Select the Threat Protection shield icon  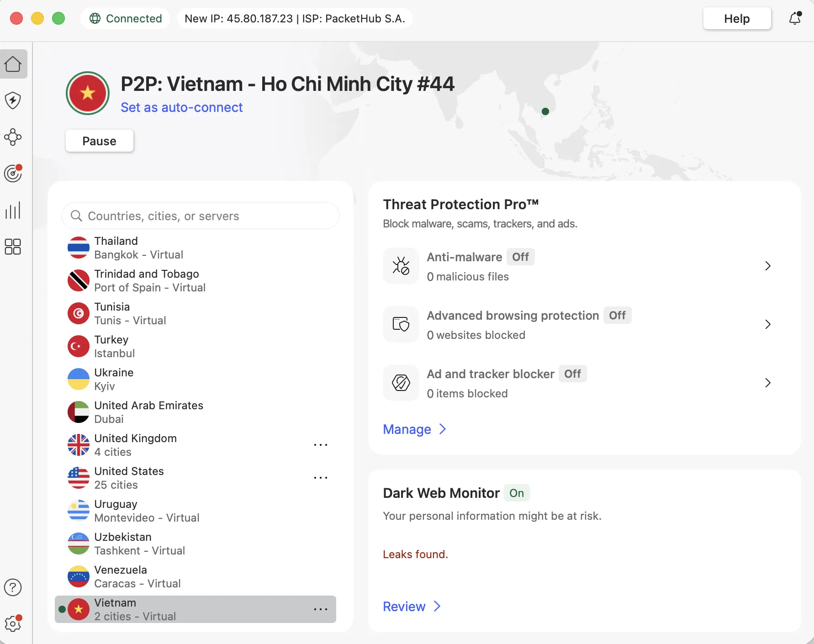pos(13,100)
